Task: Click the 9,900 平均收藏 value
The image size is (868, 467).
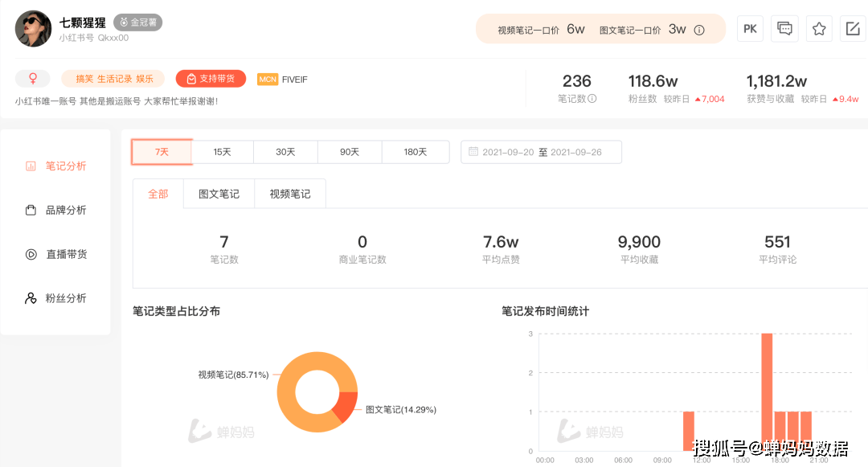Action: coord(640,242)
